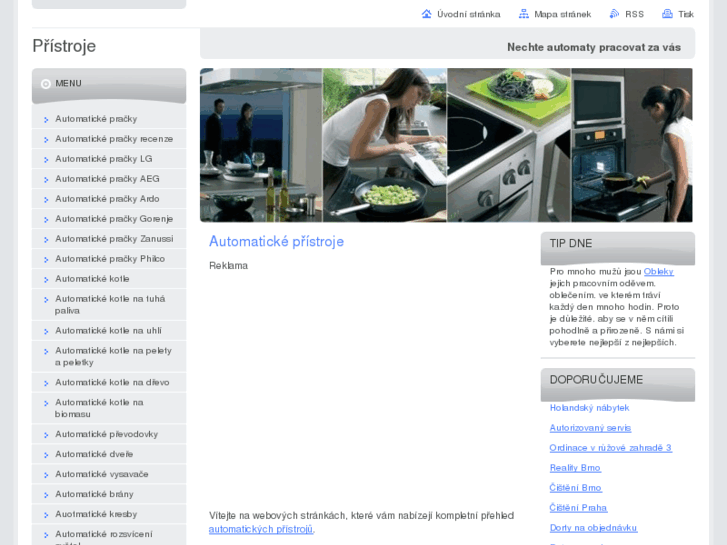Open Automatické kotle na uhlí
The width and height of the screenshot is (727, 545).
click(109, 330)
